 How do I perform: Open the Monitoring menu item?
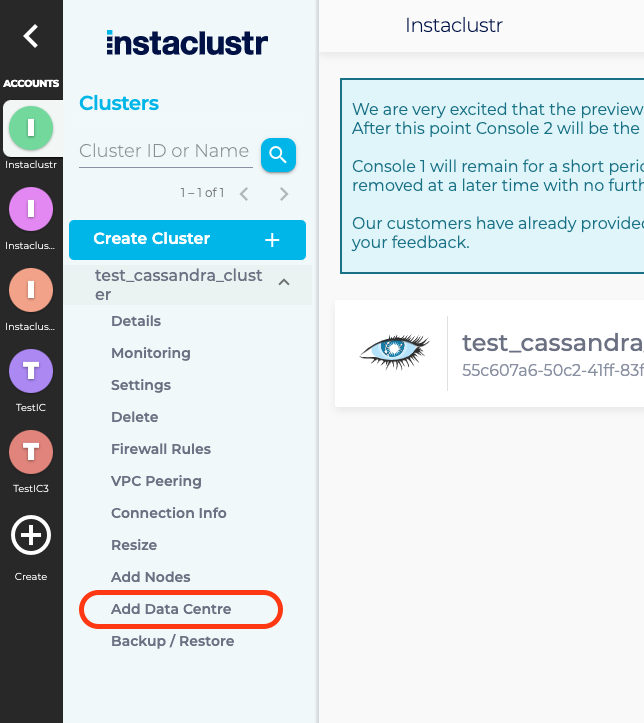tap(151, 353)
